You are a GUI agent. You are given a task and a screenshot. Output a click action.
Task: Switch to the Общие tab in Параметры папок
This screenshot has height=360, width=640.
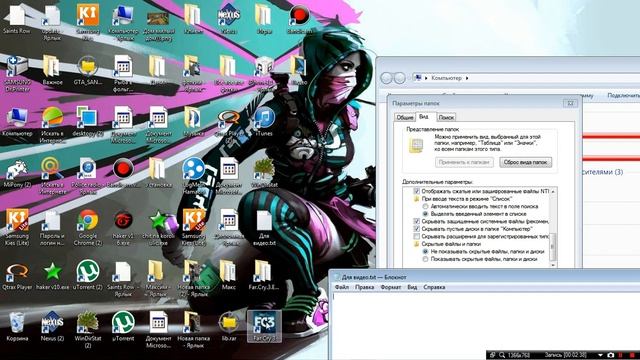tap(404, 118)
